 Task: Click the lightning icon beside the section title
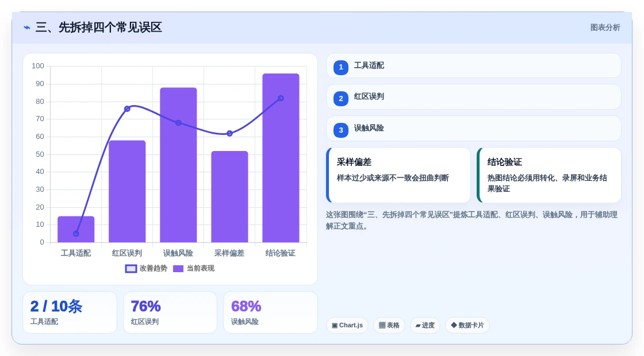pyautogui.click(x=27, y=28)
